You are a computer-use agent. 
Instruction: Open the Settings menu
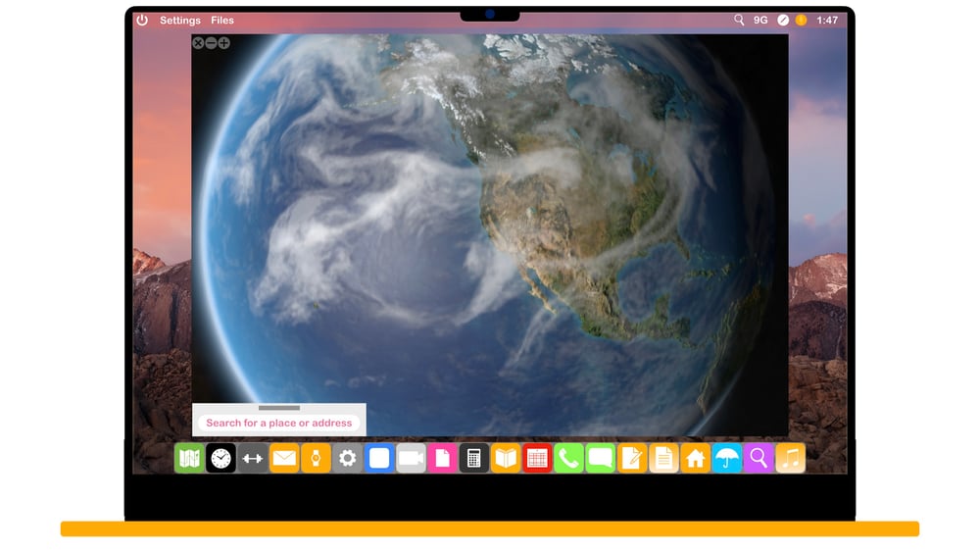coord(180,20)
